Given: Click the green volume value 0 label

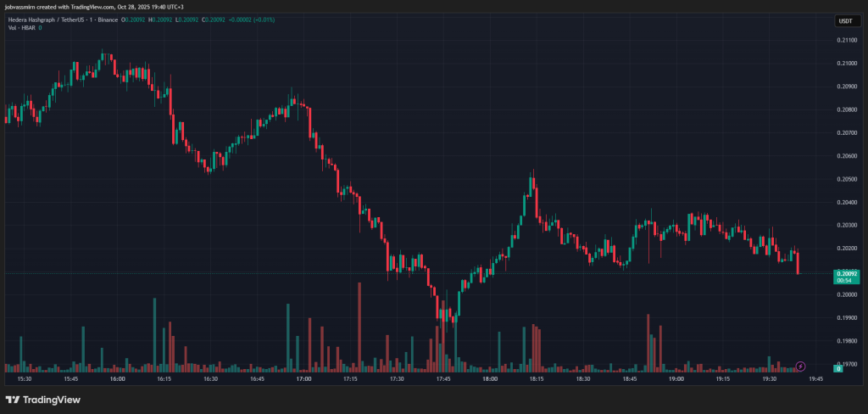Looking at the screenshot, I should coord(838,369).
